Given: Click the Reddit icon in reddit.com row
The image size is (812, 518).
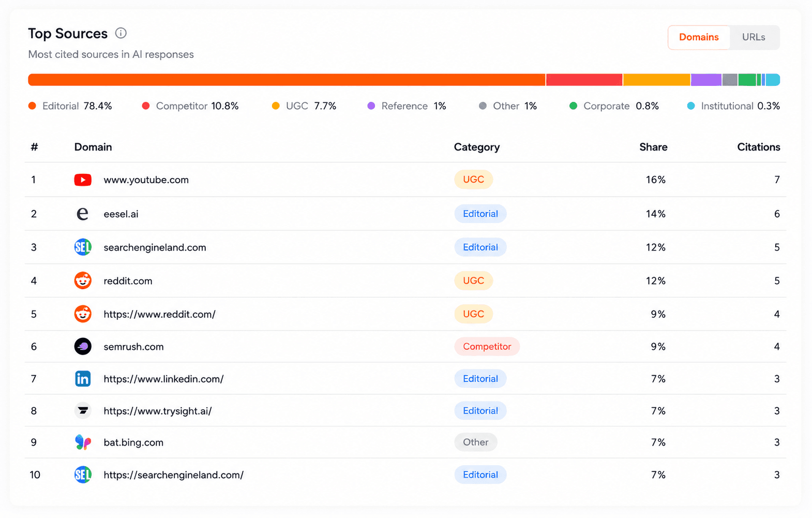Looking at the screenshot, I should (x=83, y=280).
